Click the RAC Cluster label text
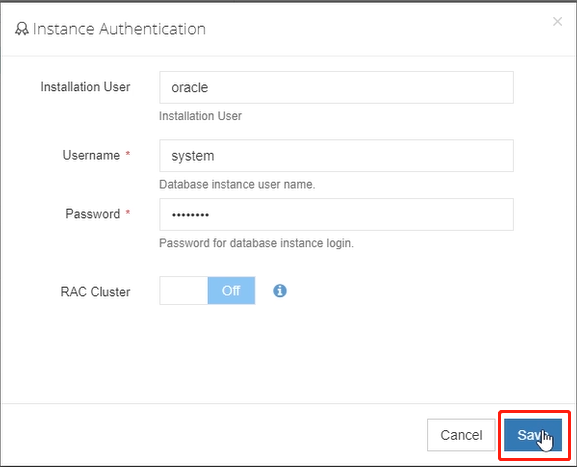This screenshot has height=467, width=577. (95, 292)
